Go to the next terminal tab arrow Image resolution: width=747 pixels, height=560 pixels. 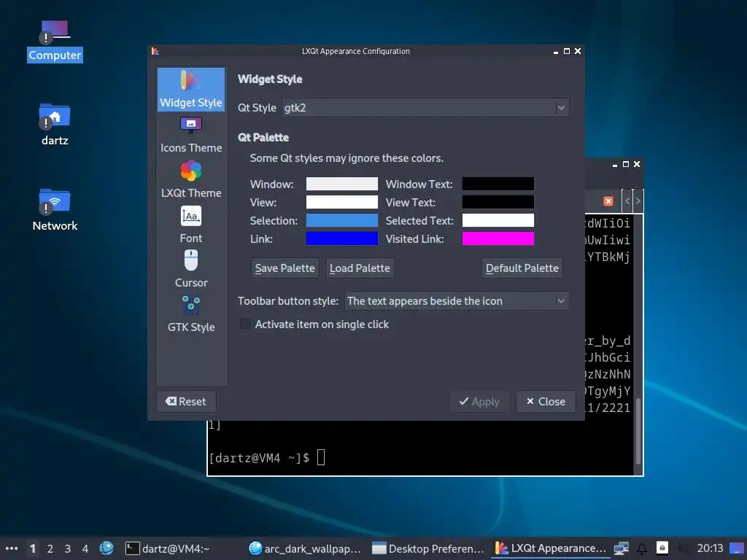[x=638, y=201]
